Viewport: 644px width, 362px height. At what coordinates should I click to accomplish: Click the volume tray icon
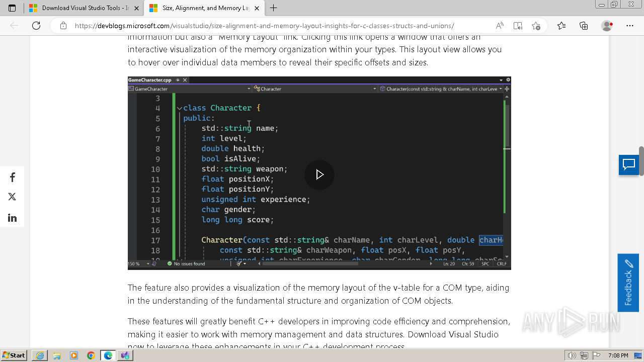click(572, 355)
